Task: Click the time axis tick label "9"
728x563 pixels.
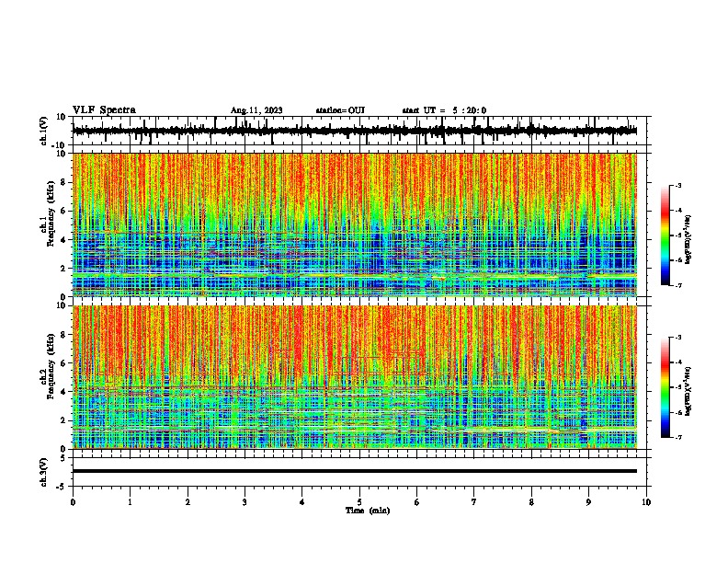Action: [588, 502]
